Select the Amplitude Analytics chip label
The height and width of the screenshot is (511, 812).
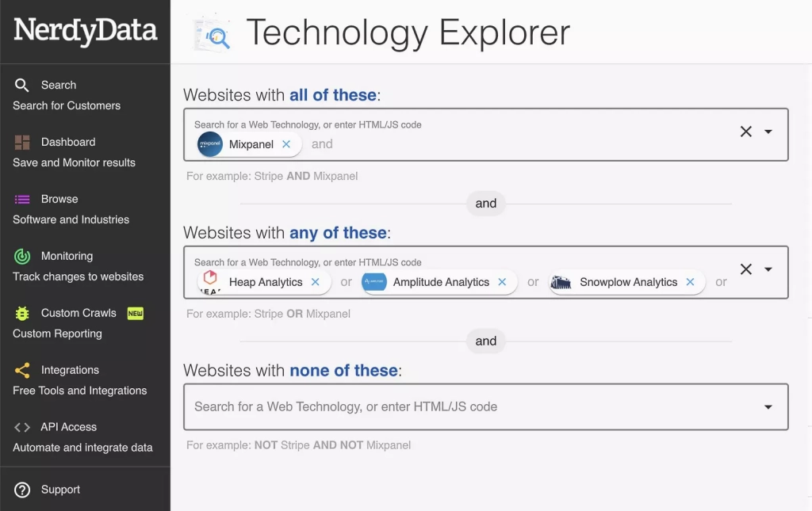click(441, 282)
